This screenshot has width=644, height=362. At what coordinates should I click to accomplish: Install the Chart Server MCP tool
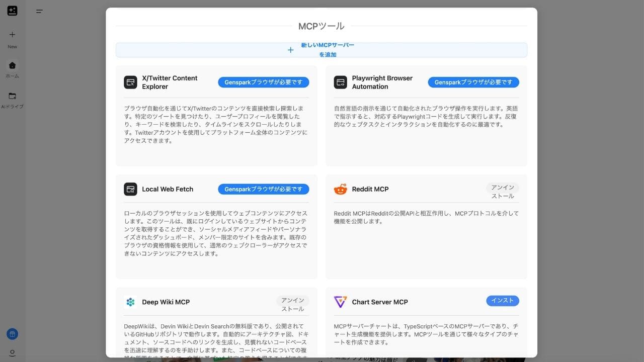(x=503, y=301)
